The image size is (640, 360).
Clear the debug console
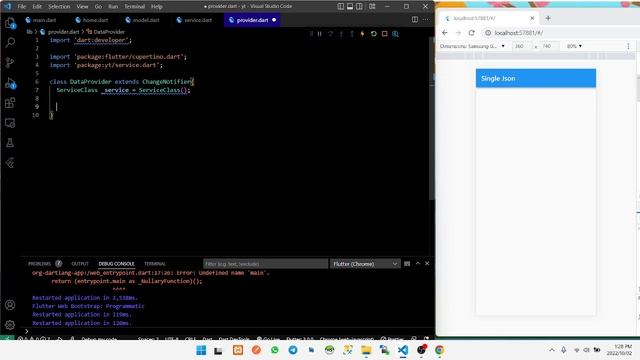pos(407,264)
